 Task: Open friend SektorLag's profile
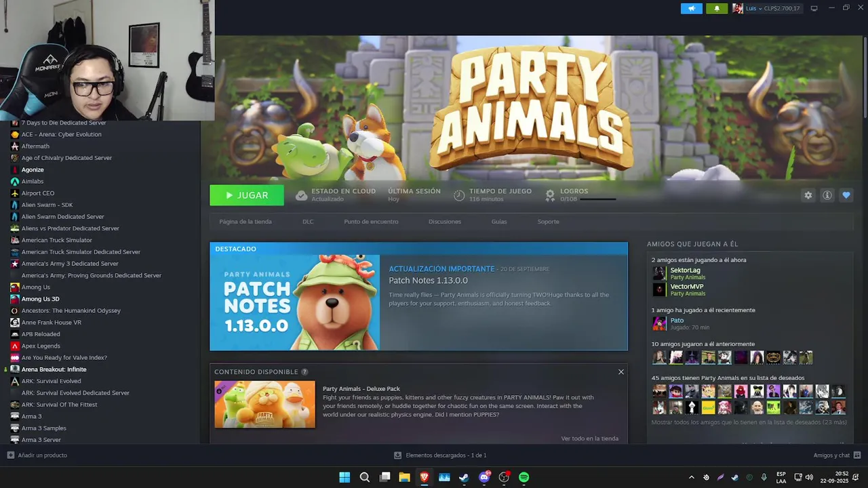685,270
